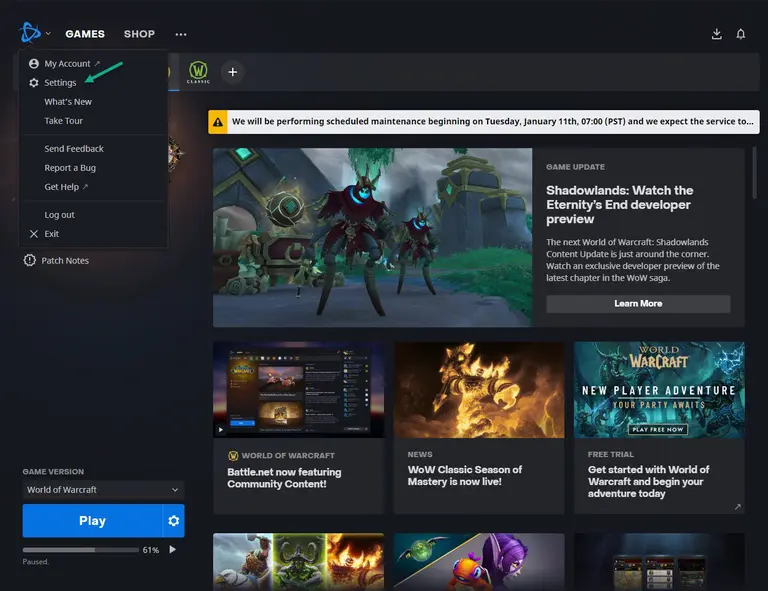Open Get started with World of Warcraft
Viewport: 768px width, 591px height.
[x=648, y=481]
